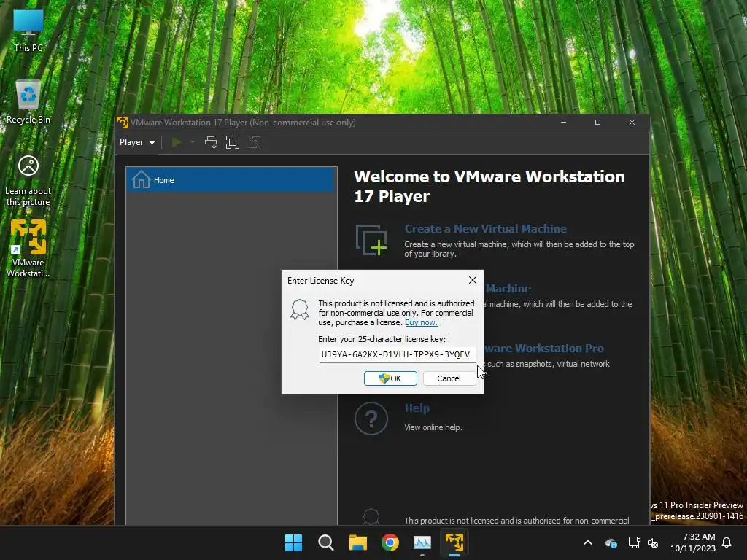Click the Help question mark icon
Image resolution: width=747 pixels, height=560 pixels.
(371, 419)
